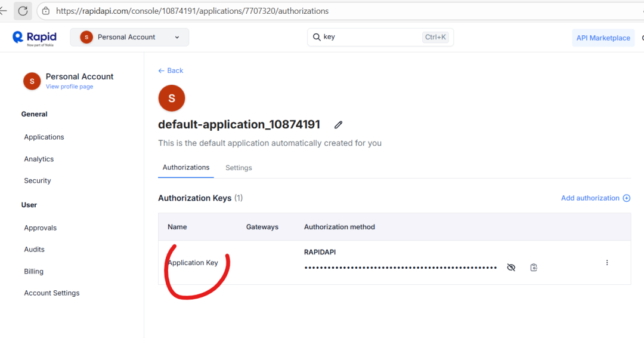
Task: Click the browser back arrow
Action: pos(4,11)
